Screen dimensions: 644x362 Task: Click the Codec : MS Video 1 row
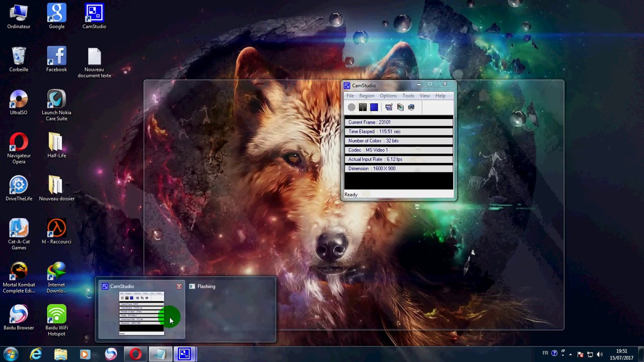click(x=398, y=150)
